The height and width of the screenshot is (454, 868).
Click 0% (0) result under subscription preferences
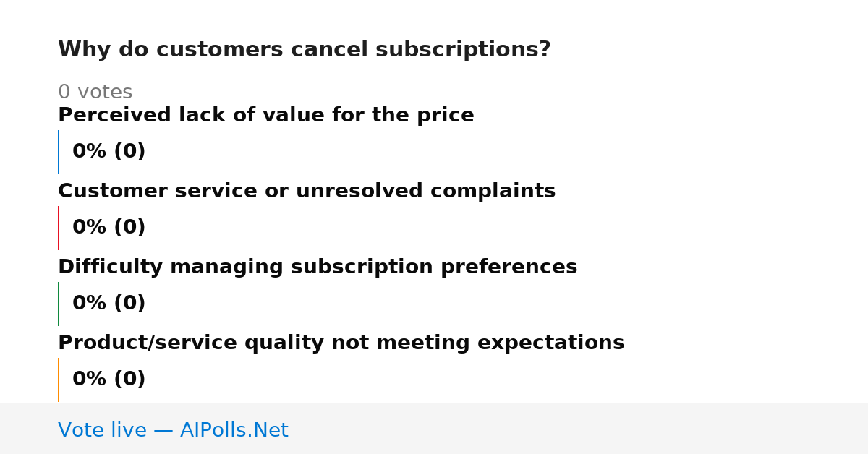click(109, 304)
